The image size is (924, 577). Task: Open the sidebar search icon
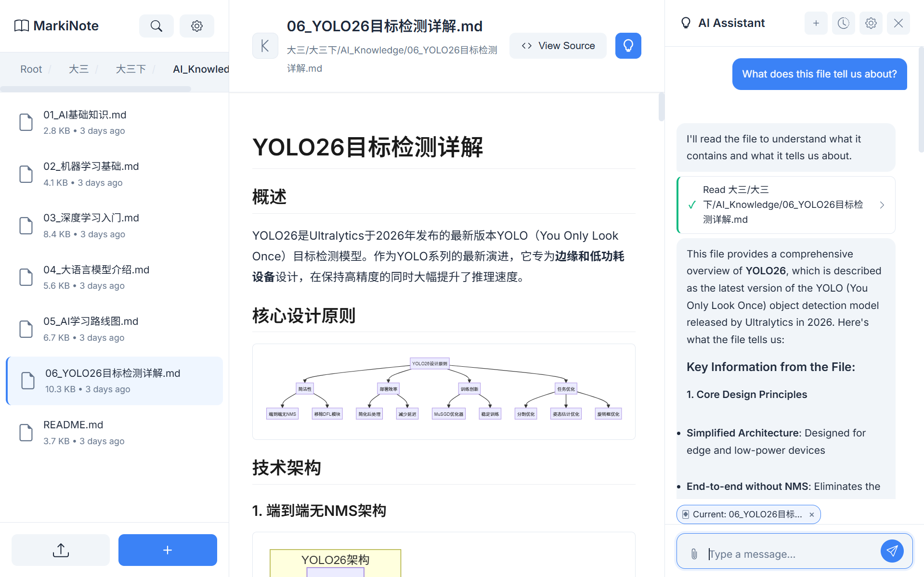156,26
